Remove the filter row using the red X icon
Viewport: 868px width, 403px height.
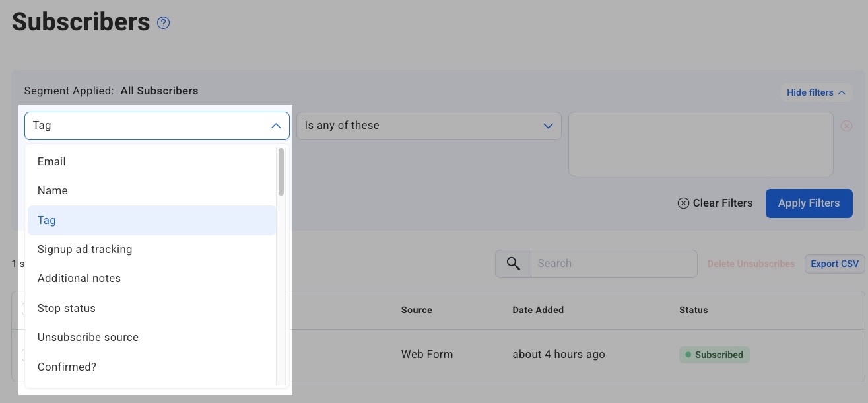click(846, 126)
